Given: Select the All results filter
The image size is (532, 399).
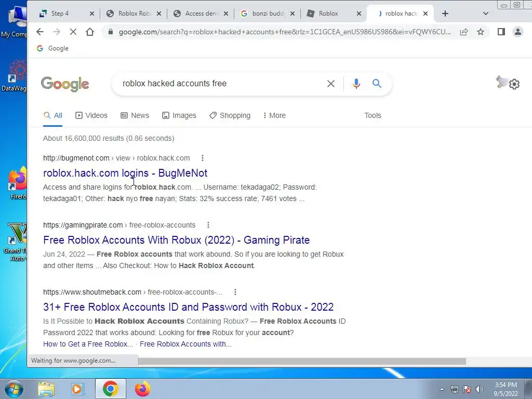Looking at the screenshot, I should click(53, 115).
